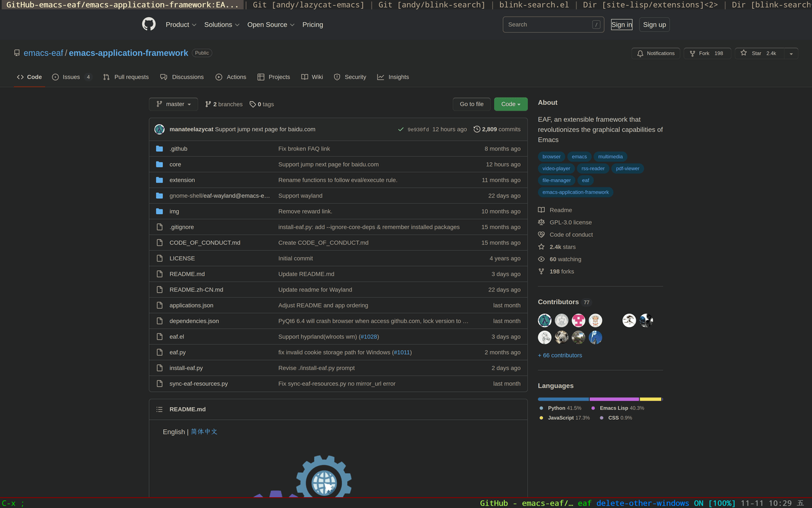Click the folder icon beside img

(x=159, y=211)
